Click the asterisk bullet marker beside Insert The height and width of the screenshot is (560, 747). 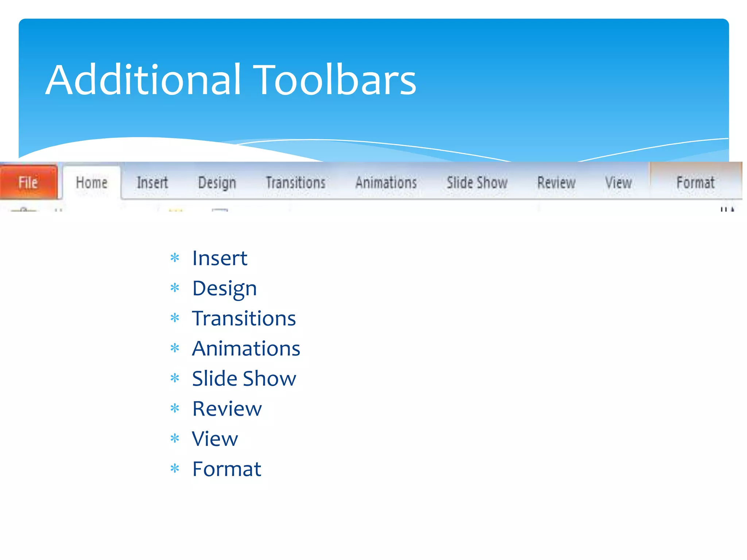tap(175, 258)
